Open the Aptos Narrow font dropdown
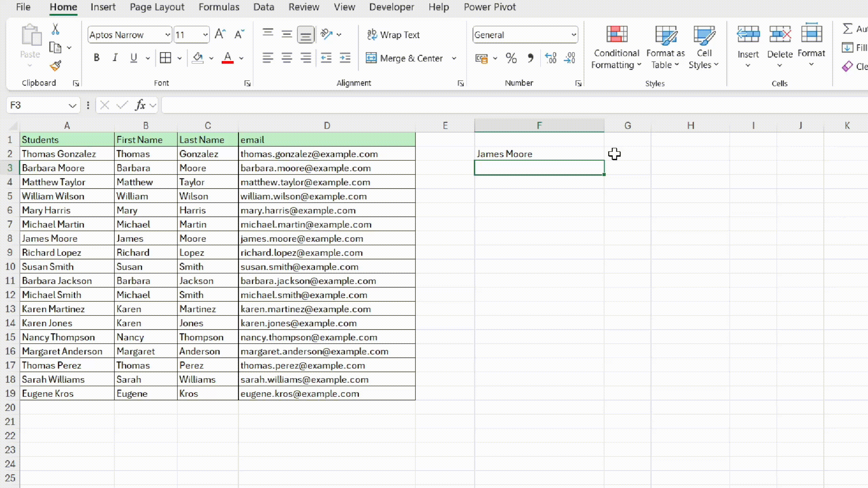Image resolution: width=868 pixels, height=488 pixels. pos(167,35)
